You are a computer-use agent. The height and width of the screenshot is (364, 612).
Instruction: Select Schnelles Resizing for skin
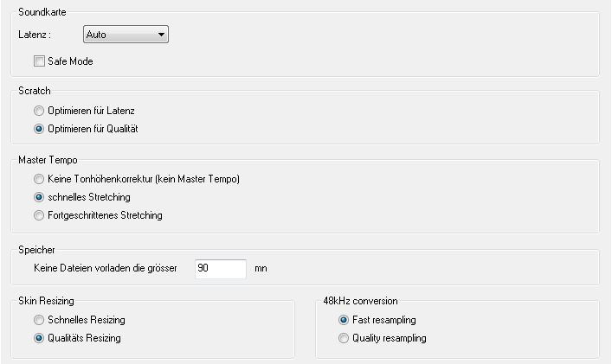[x=38, y=320]
